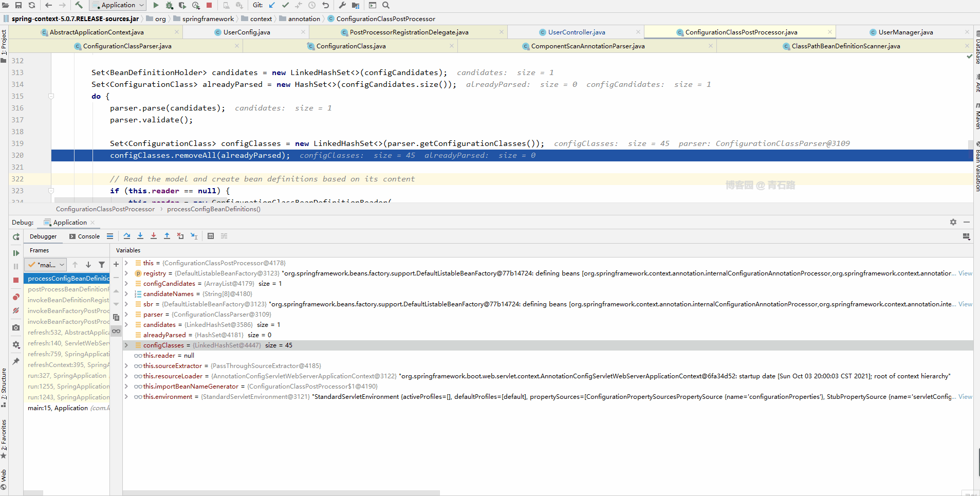Stop debugging with sidebar red square
The height and width of the screenshot is (496, 980).
(16, 280)
